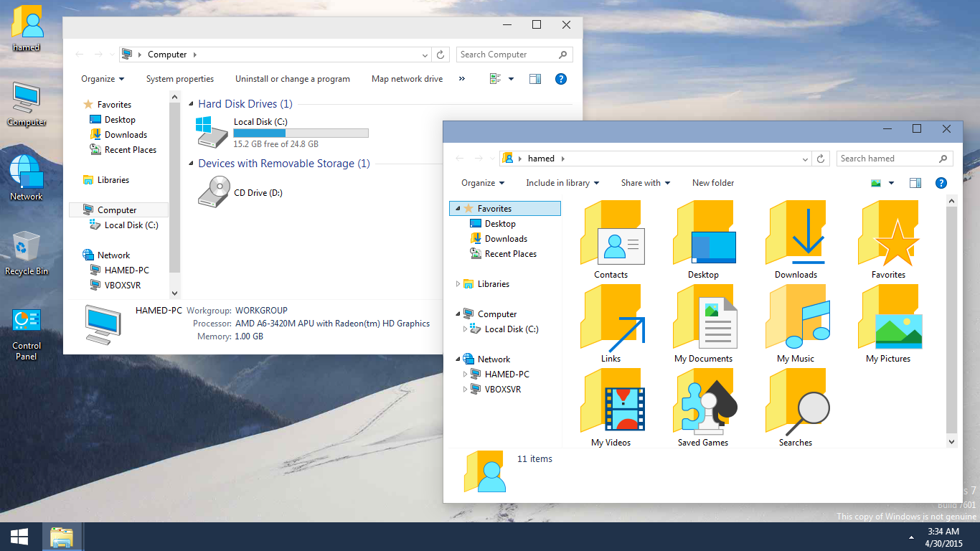Viewport: 980px width, 551px height.
Task: Click the New folder button
Action: tap(712, 183)
